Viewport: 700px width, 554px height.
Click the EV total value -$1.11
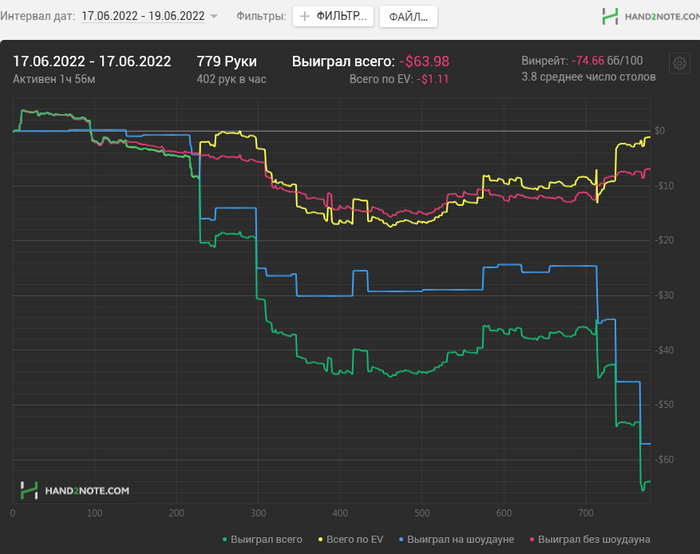(433, 79)
